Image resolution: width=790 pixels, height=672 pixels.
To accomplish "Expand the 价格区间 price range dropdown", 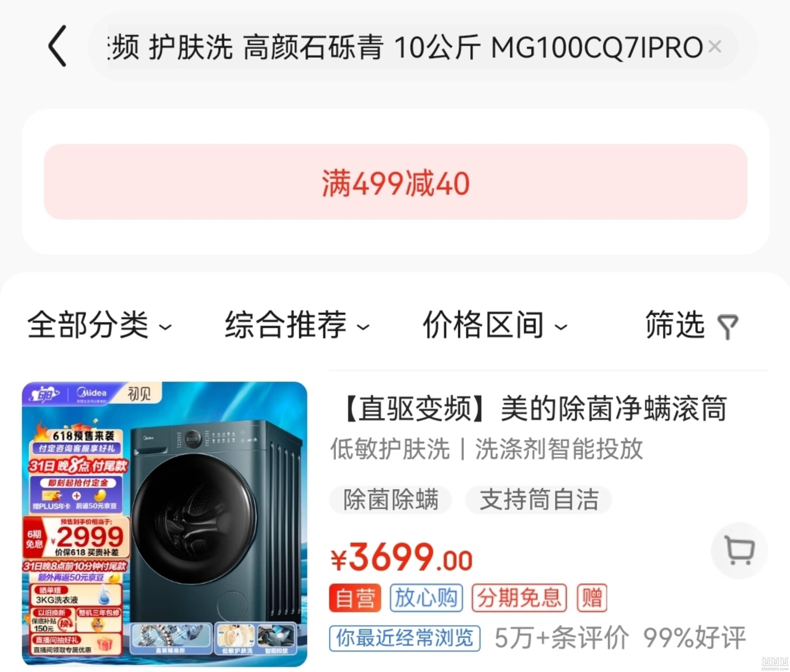I will 495,325.
